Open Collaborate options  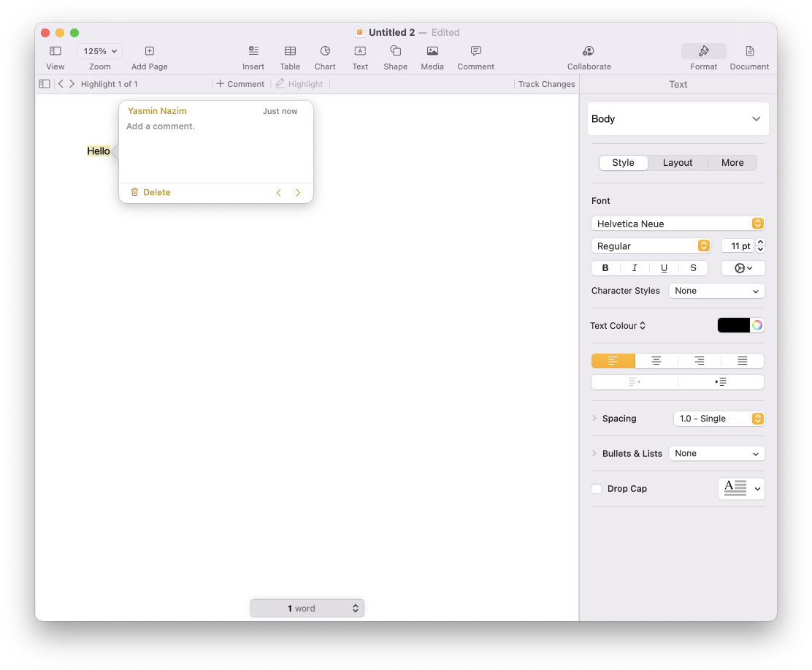click(x=589, y=53)
